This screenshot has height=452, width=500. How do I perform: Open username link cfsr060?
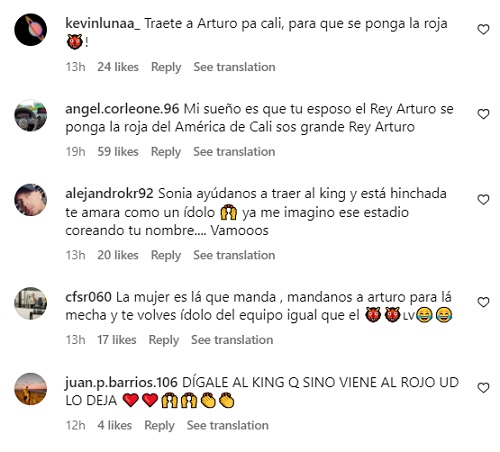pyautogui.click(x=88, y=297)
